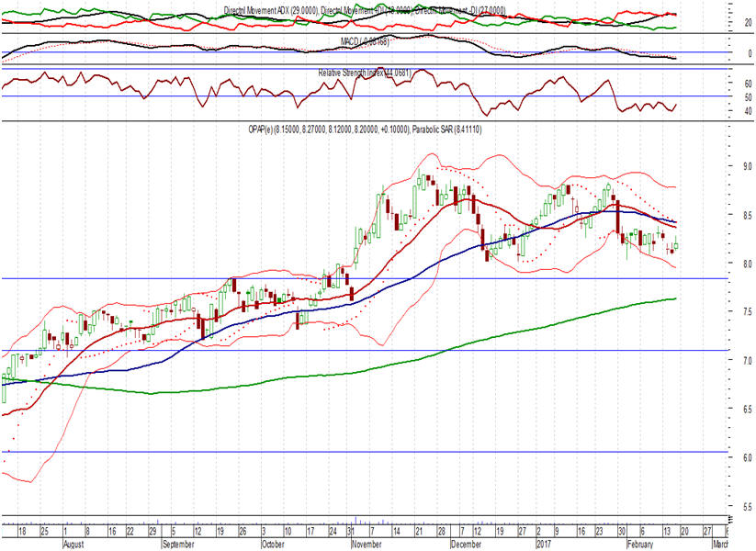Select the date label 28 on time axis
This screenshot has height=551, width=756.
click(x=442, y=531)
